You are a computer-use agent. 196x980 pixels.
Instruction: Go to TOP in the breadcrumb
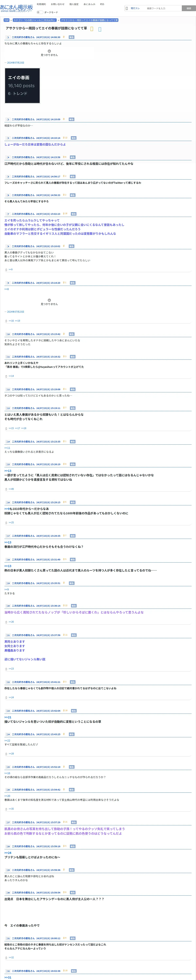tap(7, 20)
